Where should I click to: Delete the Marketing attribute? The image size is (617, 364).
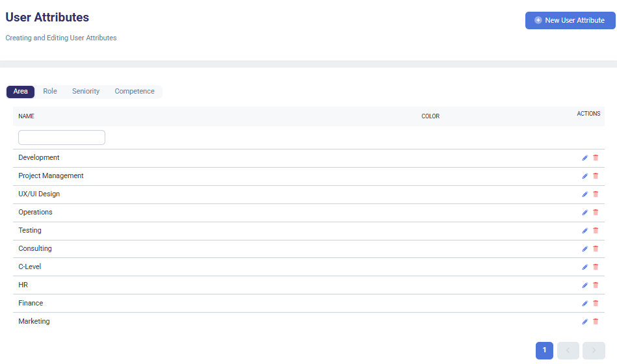[596, 322]
